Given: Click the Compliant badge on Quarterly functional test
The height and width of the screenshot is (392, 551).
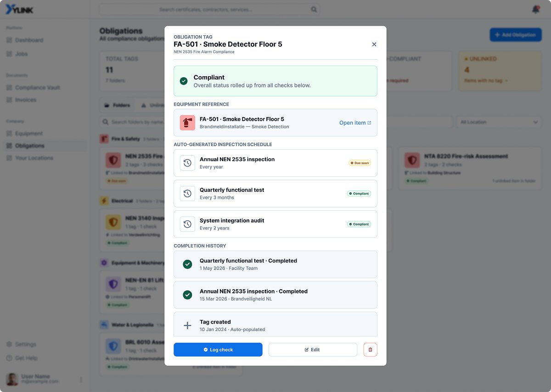Looking at the screenshot, I should [359, 194].
